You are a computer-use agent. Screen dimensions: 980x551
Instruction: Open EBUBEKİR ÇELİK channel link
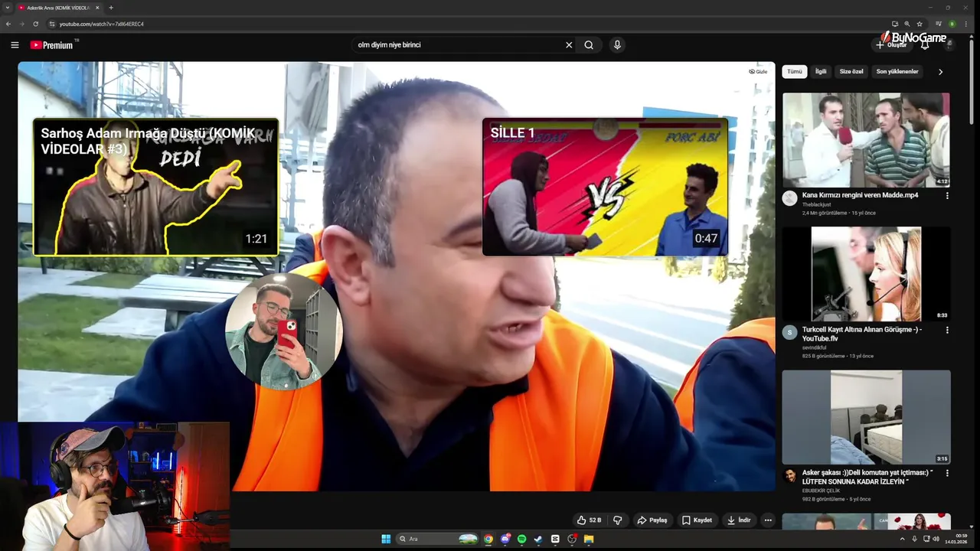point(822,491)
